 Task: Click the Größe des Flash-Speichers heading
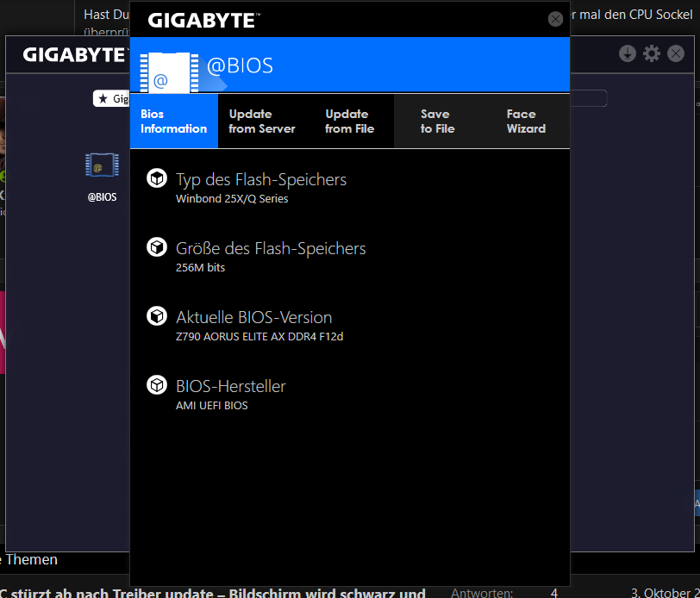pos(271,248)
